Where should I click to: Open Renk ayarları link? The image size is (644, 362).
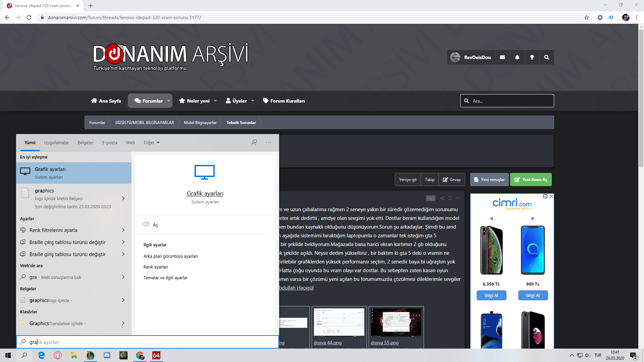[156, 267]
